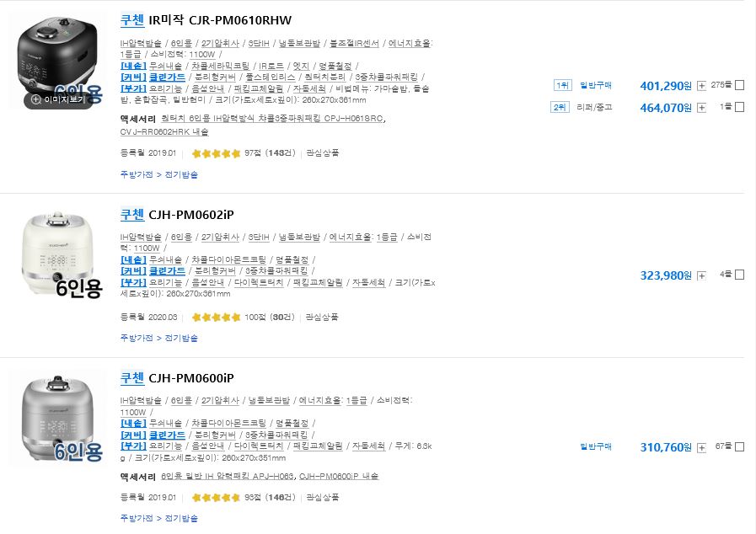The width and height of the screenshot is (756, 534).
Task: Open the black CJR-PM0610RHW cooker thumbnail
Action: [x=57, y=56]
